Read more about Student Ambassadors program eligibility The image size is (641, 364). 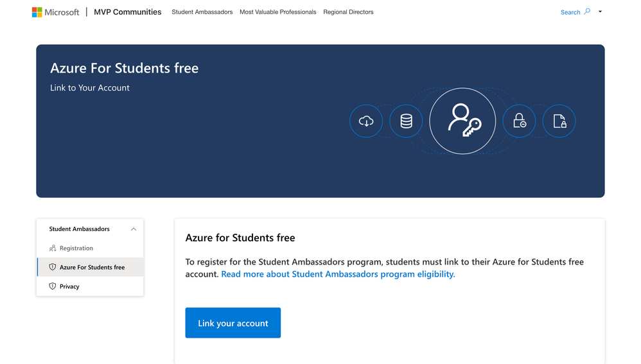338,274
